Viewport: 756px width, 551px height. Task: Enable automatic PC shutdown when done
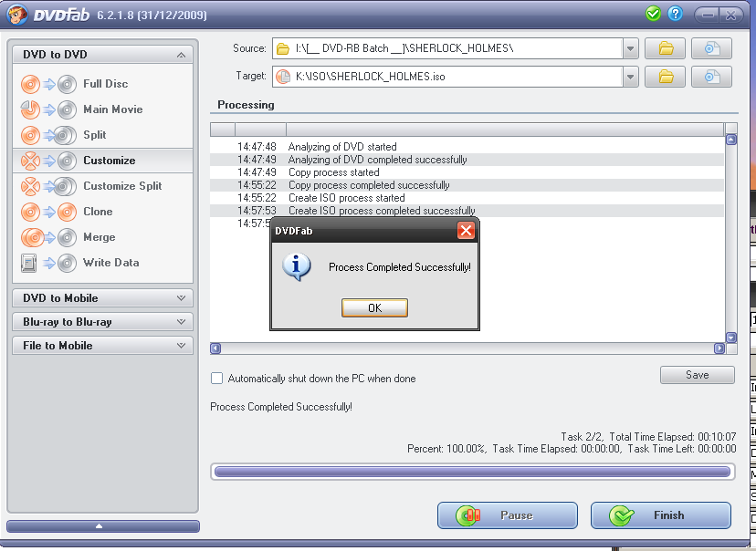click(x=217, y=378)
